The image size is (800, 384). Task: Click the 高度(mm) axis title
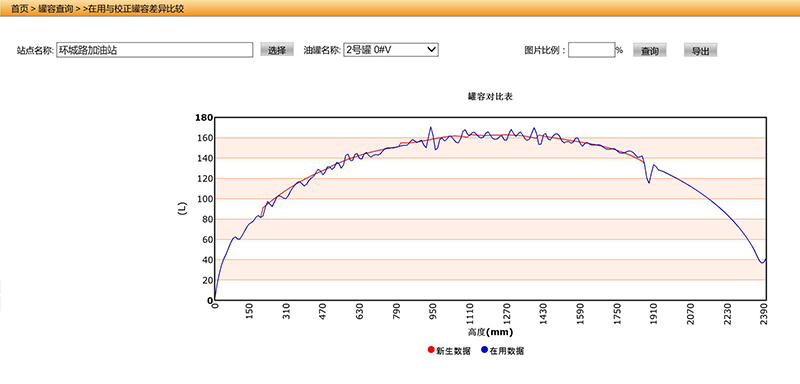tap(490, 332)
